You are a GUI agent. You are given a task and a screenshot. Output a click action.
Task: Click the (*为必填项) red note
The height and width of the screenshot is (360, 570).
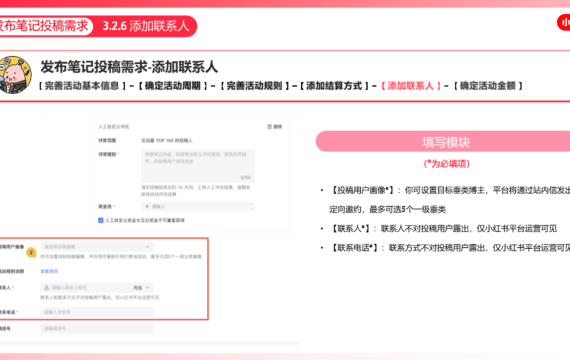click(447, 164)
